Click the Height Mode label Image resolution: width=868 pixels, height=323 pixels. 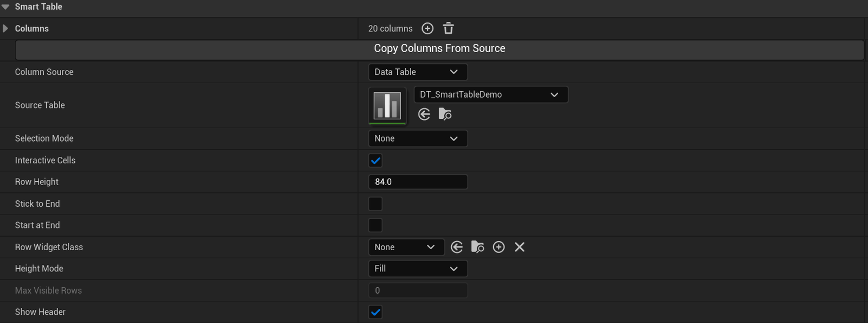[39, 269]
